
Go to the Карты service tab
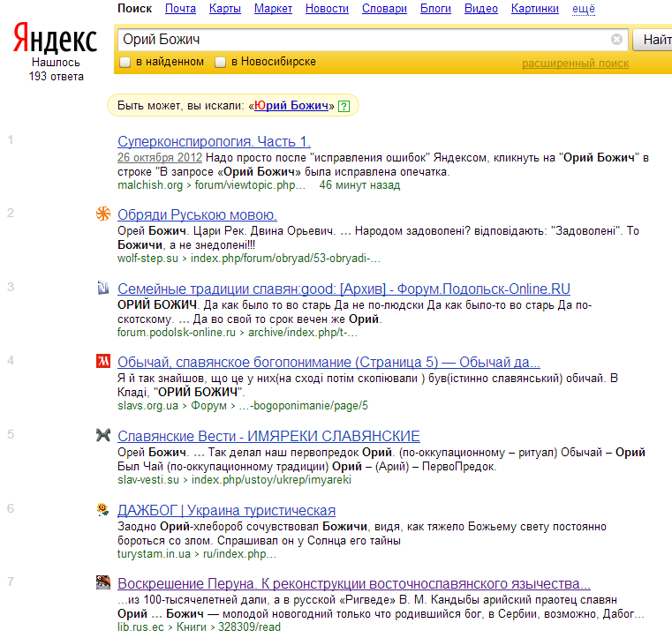point(225,9)
